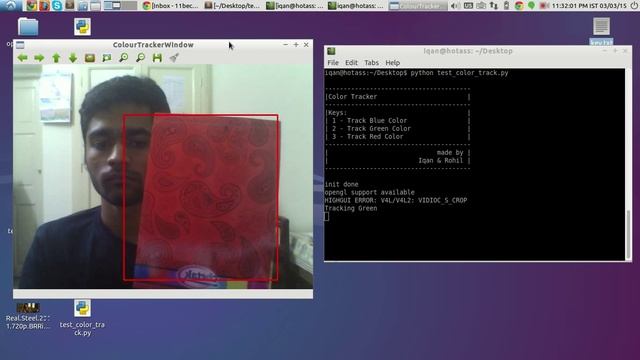Open the terminal Help menu

393,62
